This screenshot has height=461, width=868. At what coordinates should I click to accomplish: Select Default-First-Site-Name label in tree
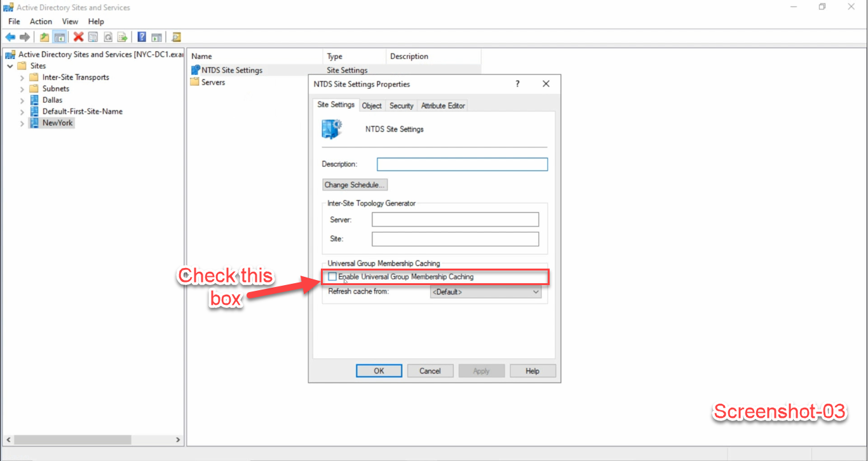pyautogui.click(x=83, y=111)
